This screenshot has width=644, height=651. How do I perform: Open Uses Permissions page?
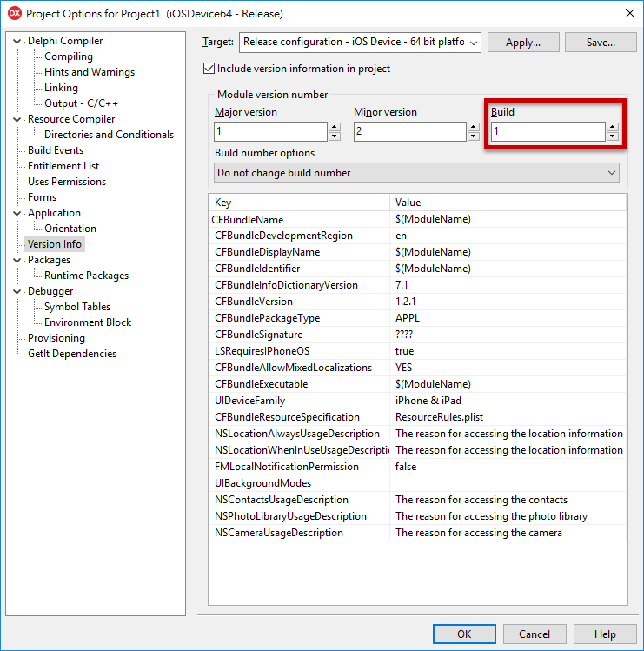click(67, 182)
